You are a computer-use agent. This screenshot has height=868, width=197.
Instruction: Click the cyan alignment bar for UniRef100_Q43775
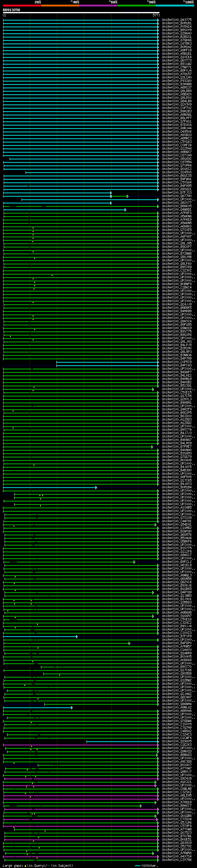tap(81, 20)
